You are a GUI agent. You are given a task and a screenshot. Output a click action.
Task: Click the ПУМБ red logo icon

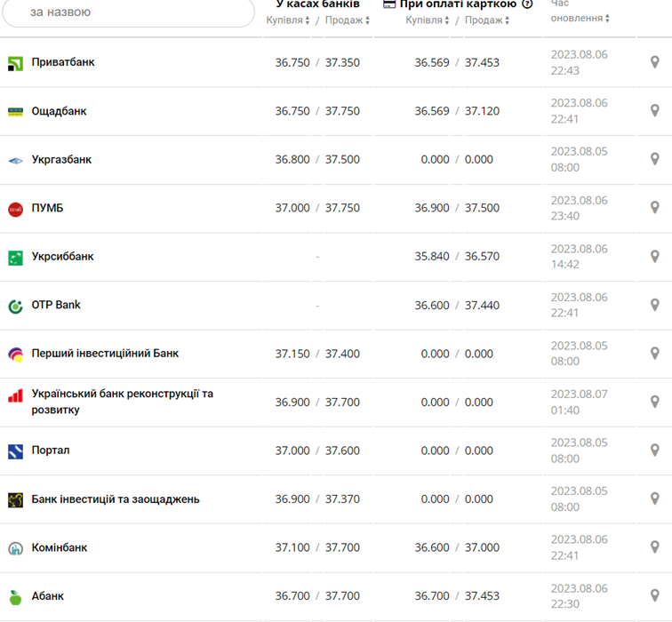click(15, 209)
